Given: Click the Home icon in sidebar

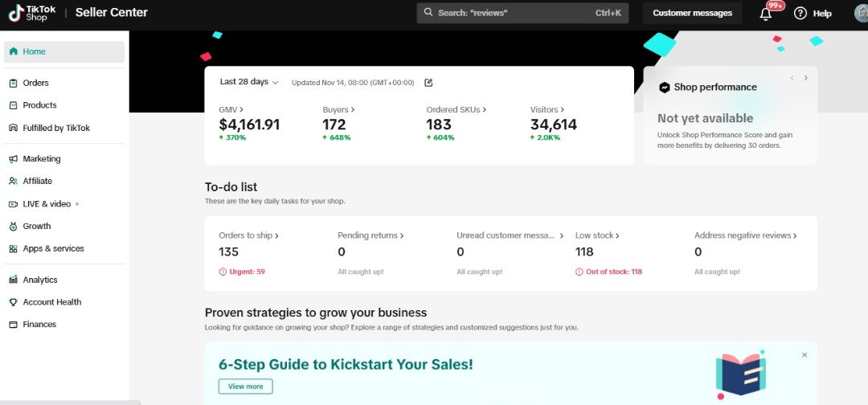Looking at the screenshot, I should click(14, 51).
